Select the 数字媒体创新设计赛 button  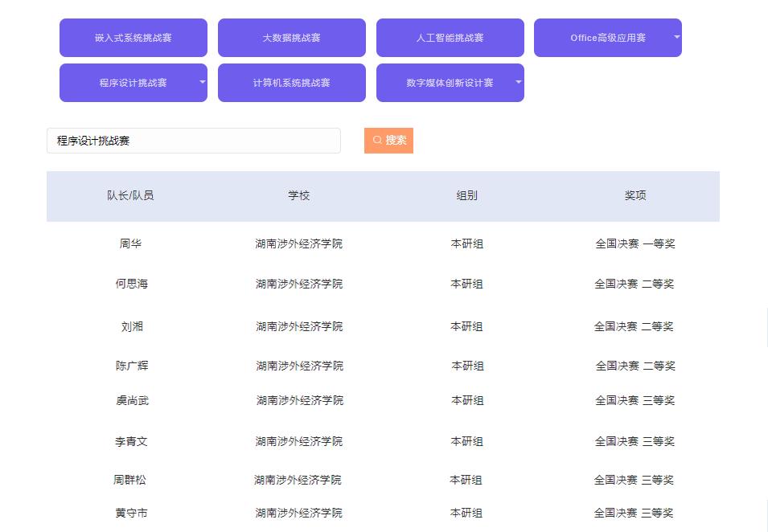450,83
